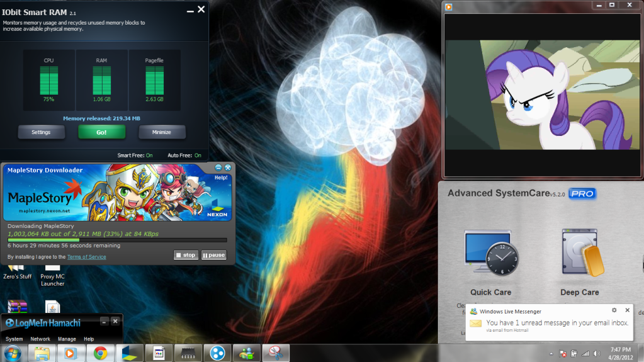The image size is (644, 362).
Task: Click the LogMeIn Hamachi logo icon
Action: tap(10, 323)
